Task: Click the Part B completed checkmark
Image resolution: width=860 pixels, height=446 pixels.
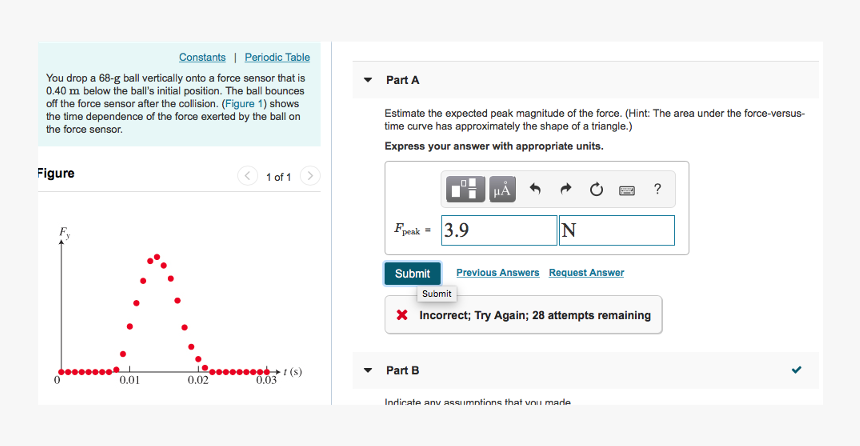Action: (x=796, y=370)
